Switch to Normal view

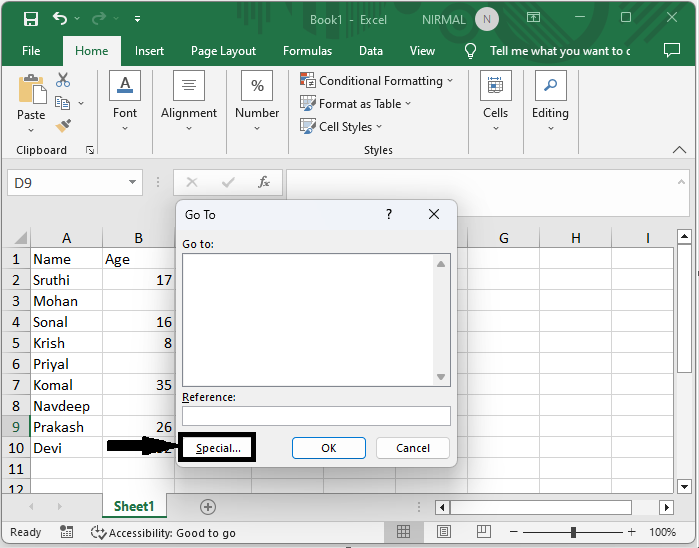[x=403, y=532]
